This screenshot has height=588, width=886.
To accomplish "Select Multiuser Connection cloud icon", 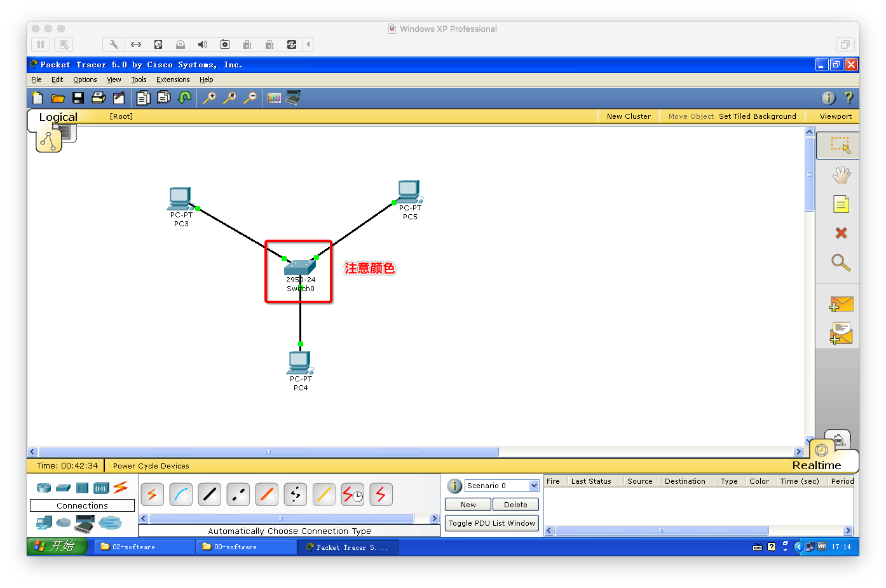I will 110,523.
